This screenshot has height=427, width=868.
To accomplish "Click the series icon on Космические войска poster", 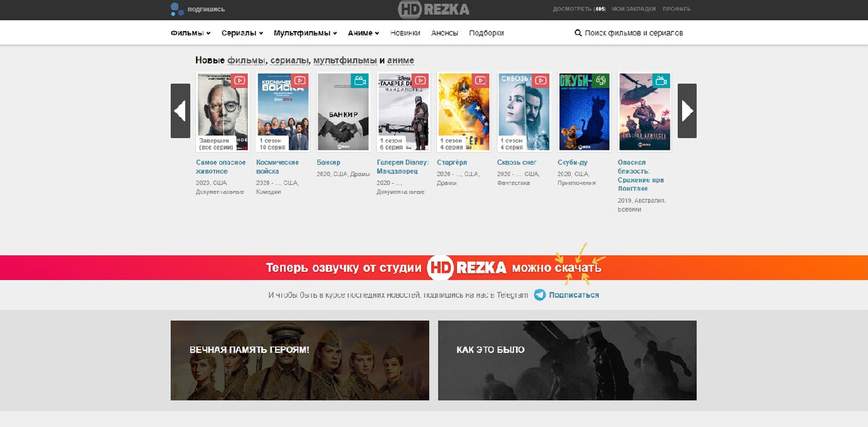I will pyautogui.click(x=299, y=80).
